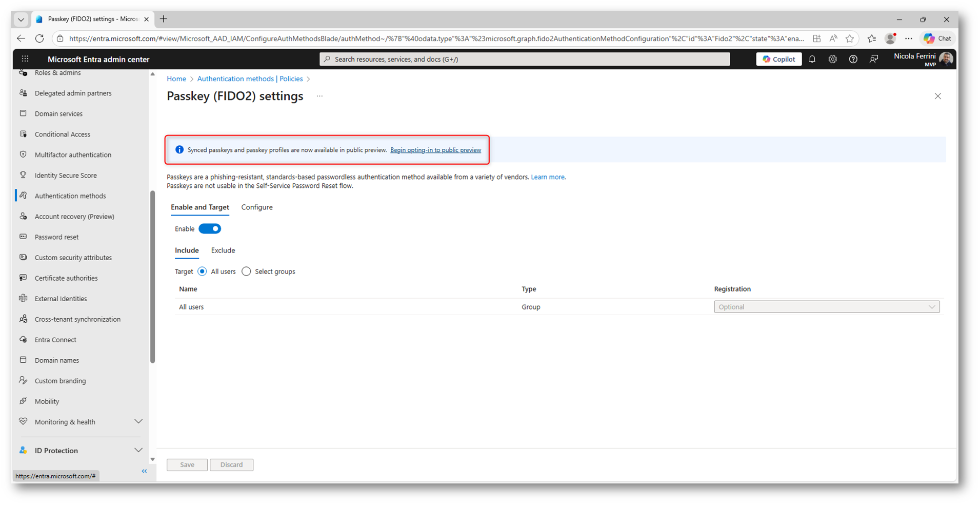Click the ID Protection icon
Screen dimensions: 980x505
(x=23, y=450)
